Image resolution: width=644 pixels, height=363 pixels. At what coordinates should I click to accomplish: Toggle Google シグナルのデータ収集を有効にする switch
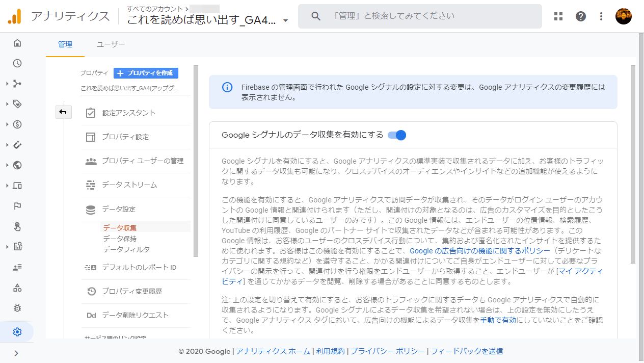[x=397, y=135]
